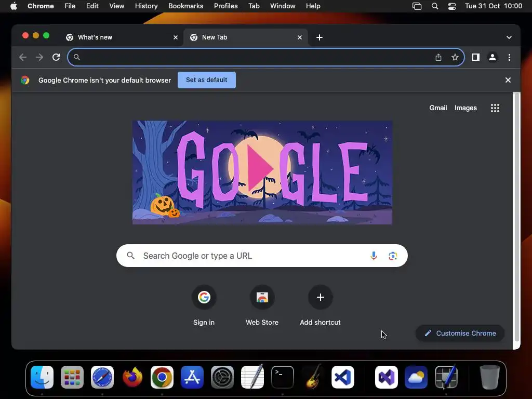Open System Settings from the Dock
The image size is (532, 399).
click(x=222, y=377)
